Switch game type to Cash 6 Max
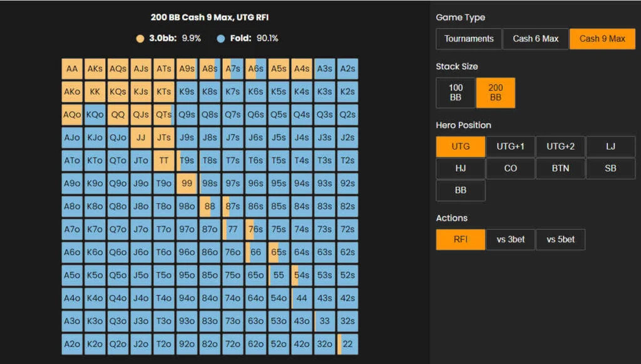641x364 pixels. (535, 39)
